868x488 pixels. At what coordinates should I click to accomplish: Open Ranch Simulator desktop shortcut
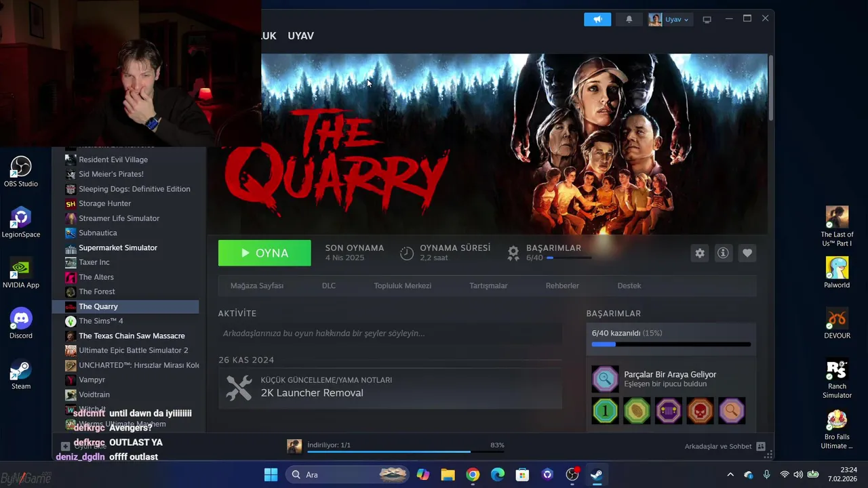[837, 378]
